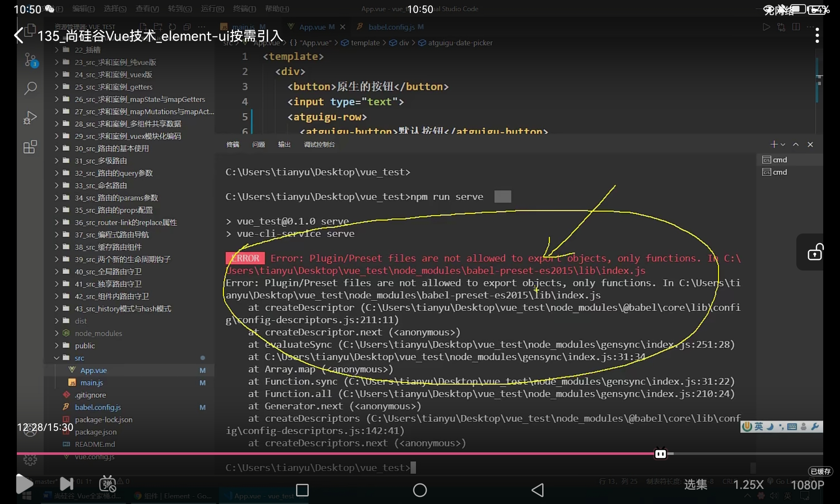The height and width of the screenshot is (504, 840).
Task: Open main.js in file explorer
Action: (x=92, y=383)
